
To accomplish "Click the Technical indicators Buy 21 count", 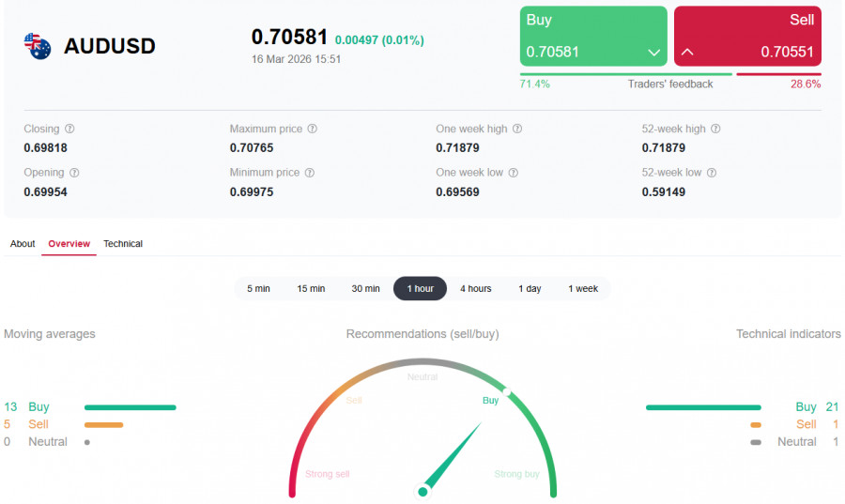I will [832, 407].
